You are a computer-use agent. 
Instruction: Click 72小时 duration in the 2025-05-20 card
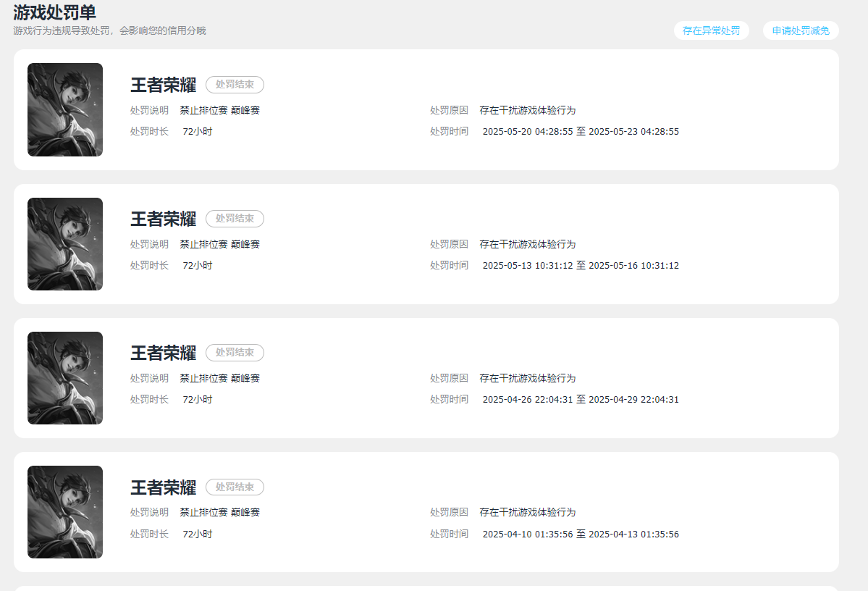coord(198,131)
